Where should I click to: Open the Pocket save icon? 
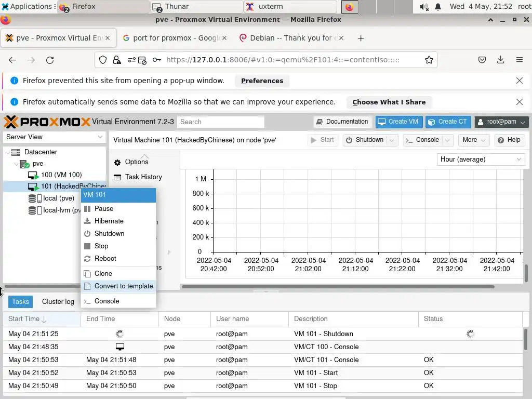click(x=482, y=60)
